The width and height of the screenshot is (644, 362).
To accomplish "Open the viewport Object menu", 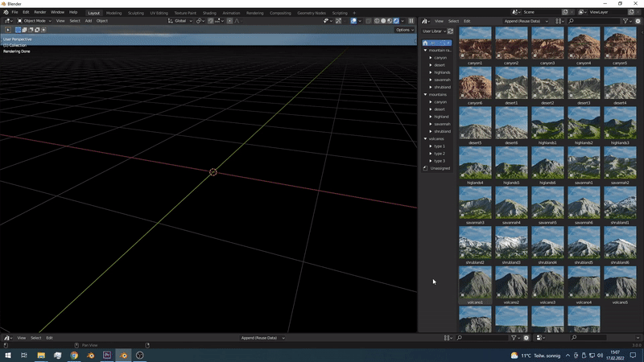I will point(102,21).
